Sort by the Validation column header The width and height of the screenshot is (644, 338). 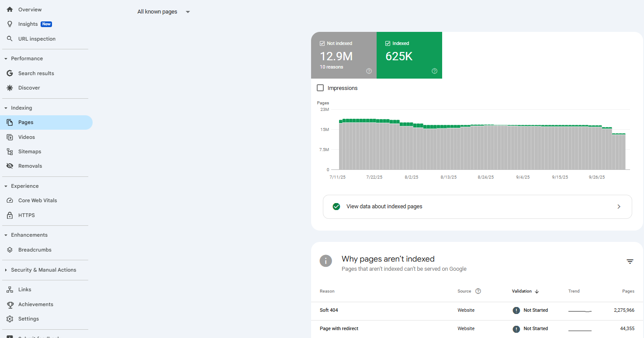[x=525, y=291]
